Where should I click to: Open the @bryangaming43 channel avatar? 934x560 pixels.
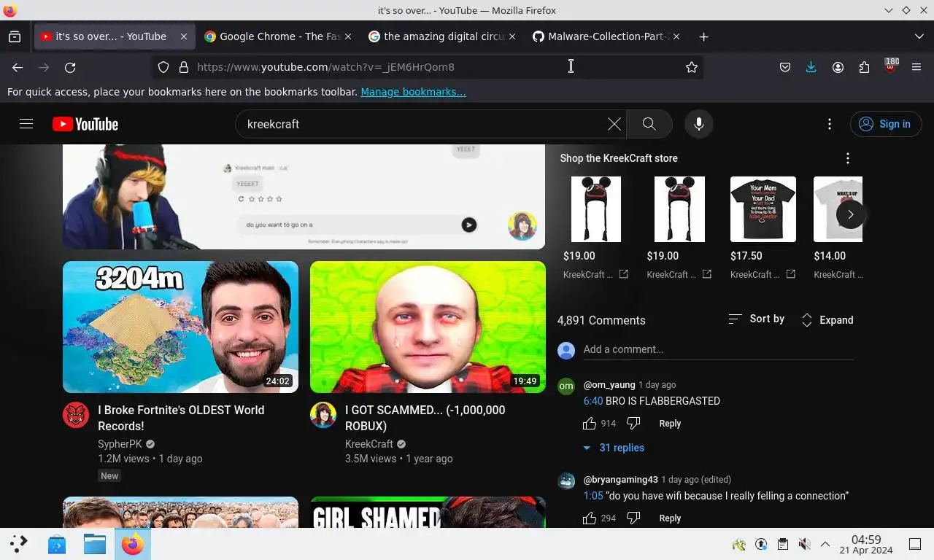[566, 481]
